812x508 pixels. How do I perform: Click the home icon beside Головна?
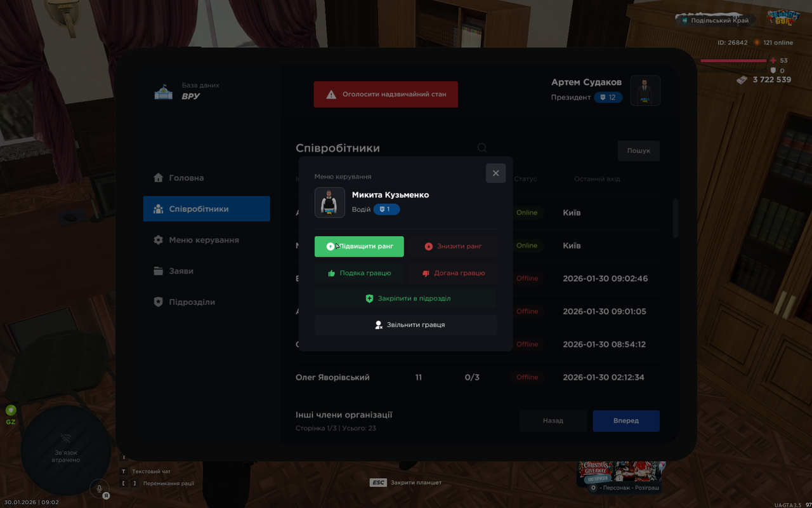[159, 178]
